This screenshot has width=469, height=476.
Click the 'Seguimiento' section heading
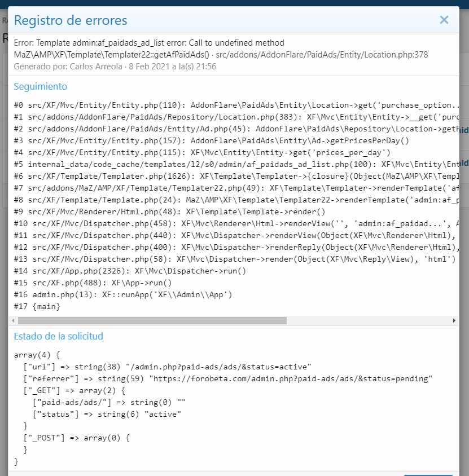pyautogui.click(x=41, y=86)
